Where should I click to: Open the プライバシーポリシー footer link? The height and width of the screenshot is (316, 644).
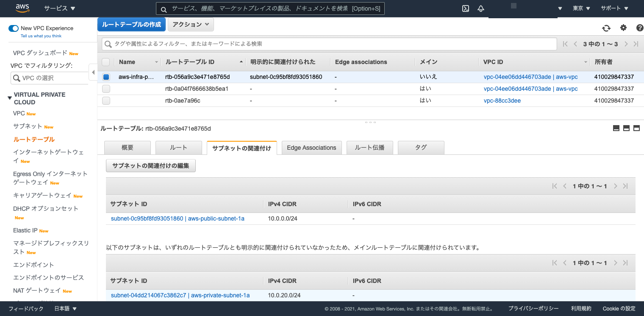533,309
